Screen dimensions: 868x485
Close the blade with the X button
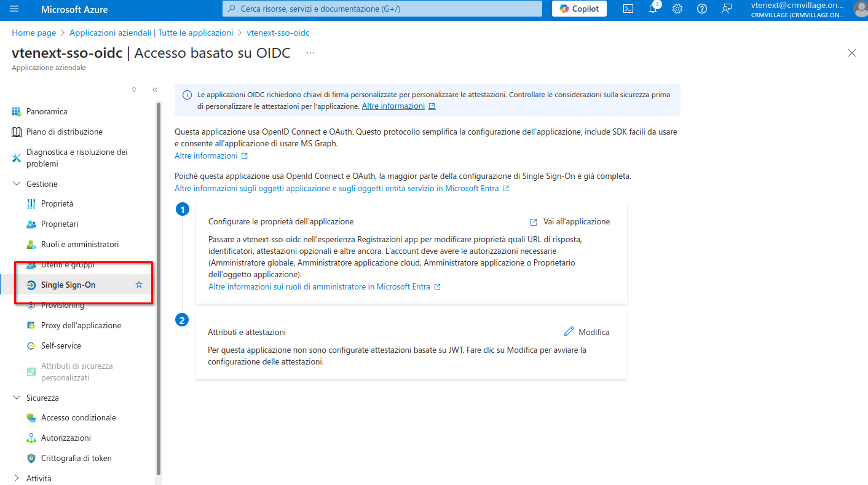(x=852, y=53)
